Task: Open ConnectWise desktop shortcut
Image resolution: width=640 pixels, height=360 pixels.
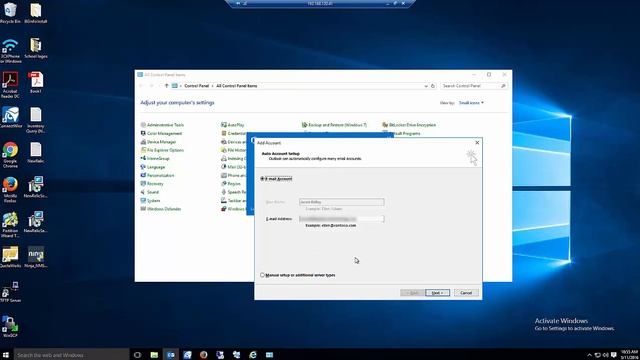Action: point(10,117)
